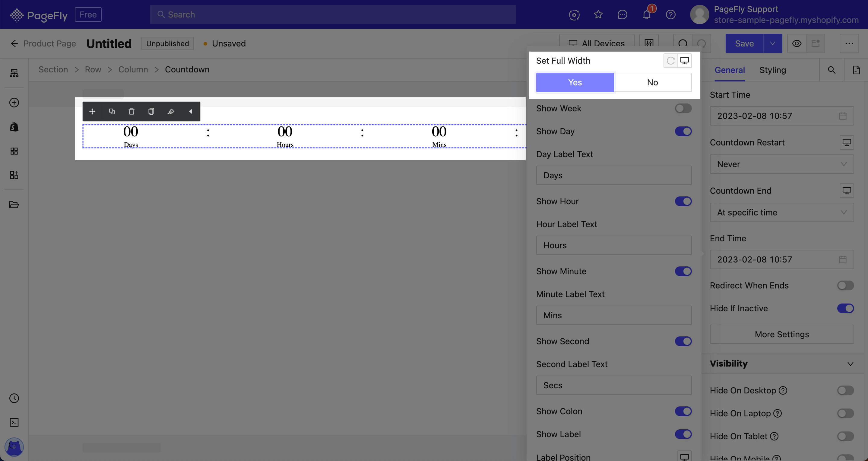Click the blue mascot avatar in sidebar
This screenshot has width=868, height=461.
pyautogui.click(x=14, y=447)
